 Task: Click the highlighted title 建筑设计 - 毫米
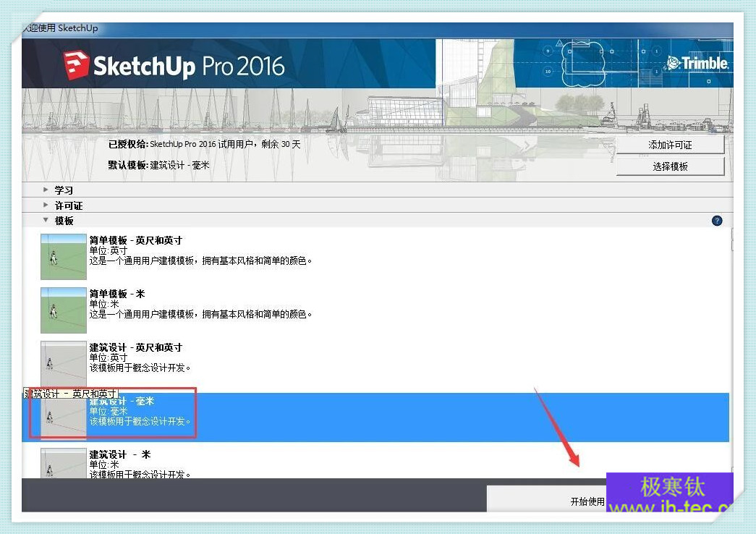click(122, 401)
